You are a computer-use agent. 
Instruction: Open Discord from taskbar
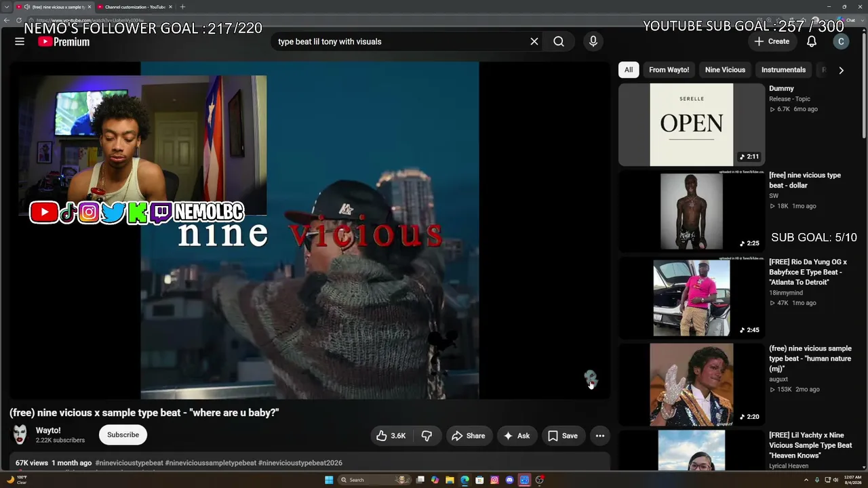[509, 480]
